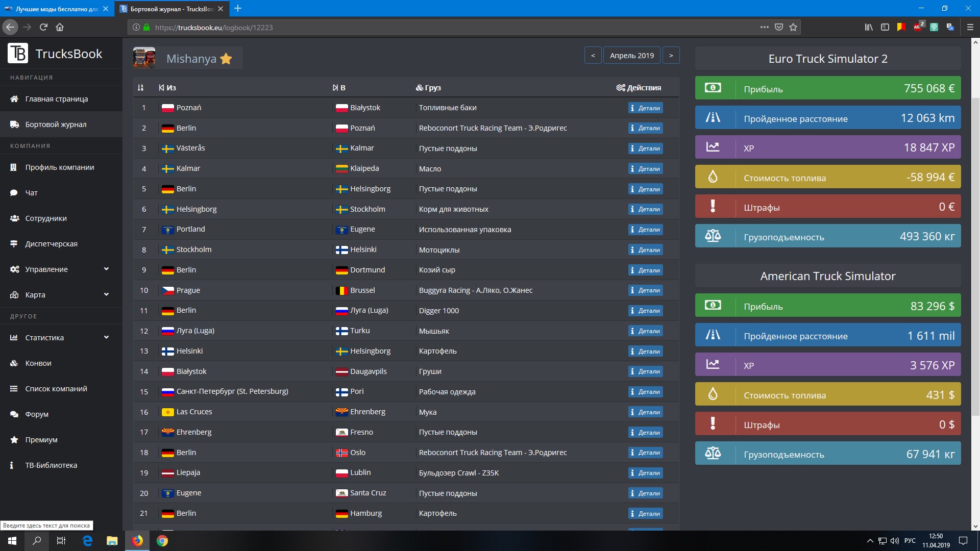Click Козий сыр cargo text
The height and width of the screenshot is (551, 980).
pyautogui.click(x=437, y=270)
